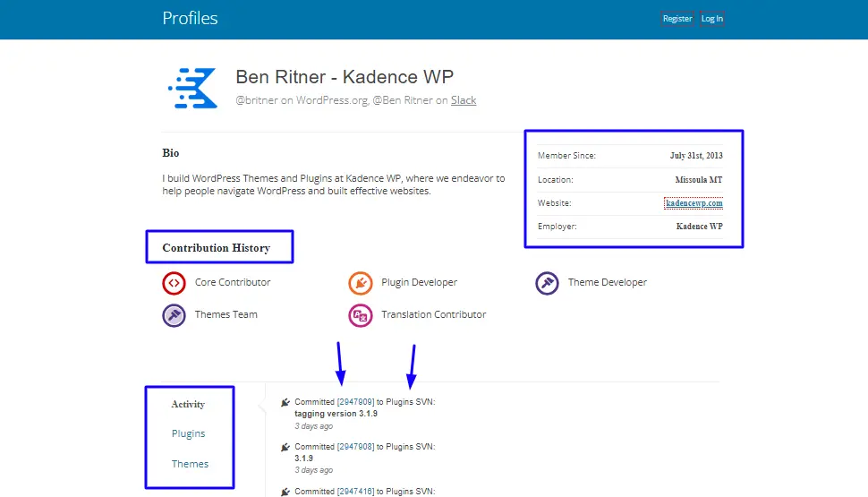The image size is (868, 497).
Task: Click the '3.1.9' commit message text
Action: click(x=304, y=458)
